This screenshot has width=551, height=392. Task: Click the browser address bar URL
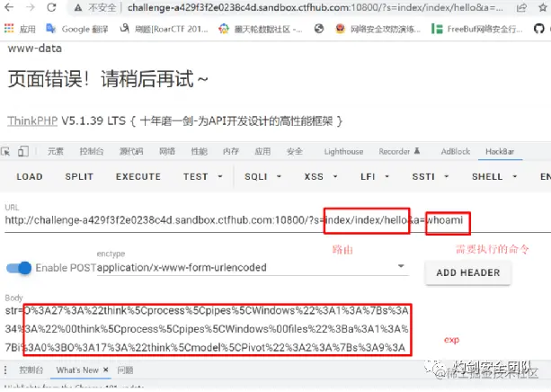315,8
